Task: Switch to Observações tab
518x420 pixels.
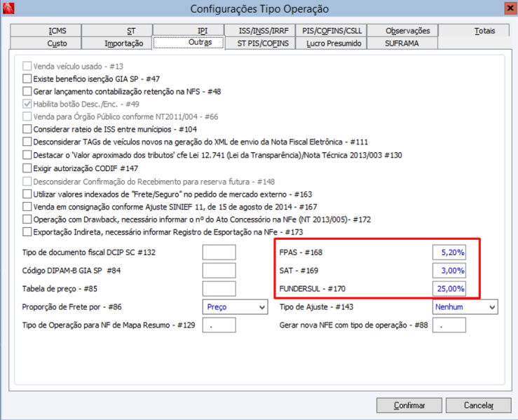Action: tap(402, 31)
